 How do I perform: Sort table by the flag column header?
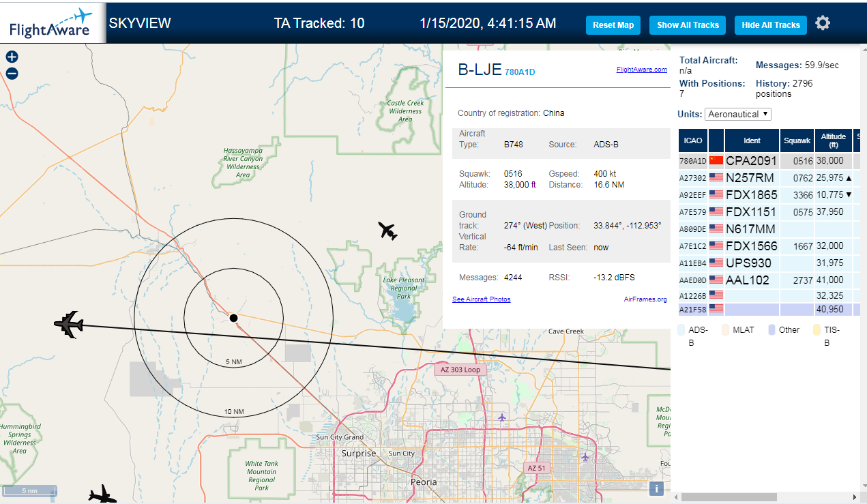click(x=716, y=140)
